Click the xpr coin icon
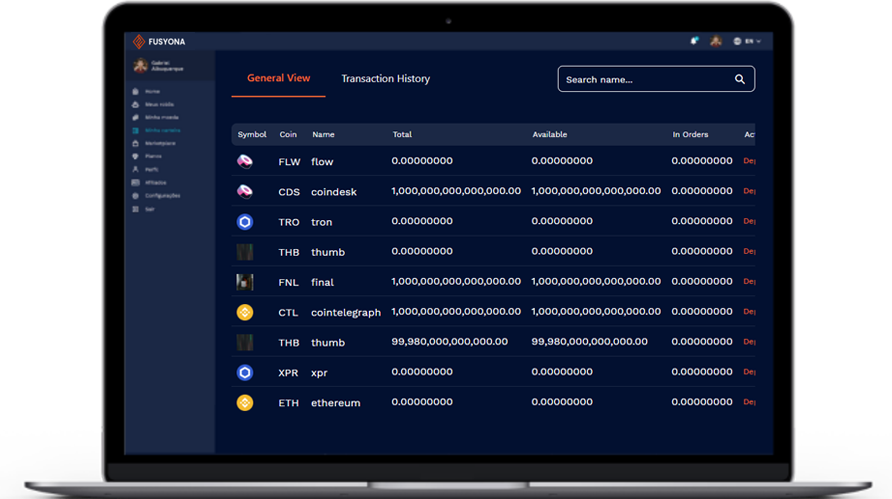The image size is (892, 499). 245,373
